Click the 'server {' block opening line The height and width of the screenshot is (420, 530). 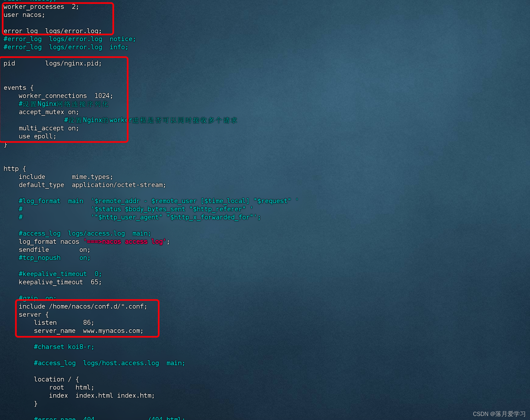[x=34, y=315]
